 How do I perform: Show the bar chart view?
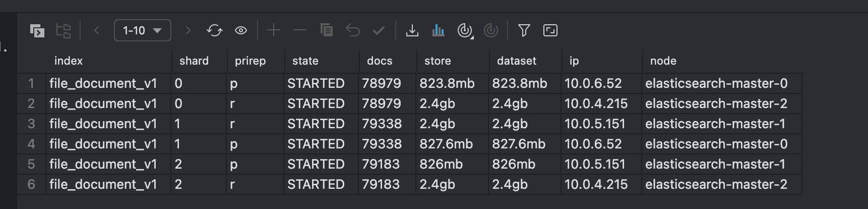coord(439,31)
